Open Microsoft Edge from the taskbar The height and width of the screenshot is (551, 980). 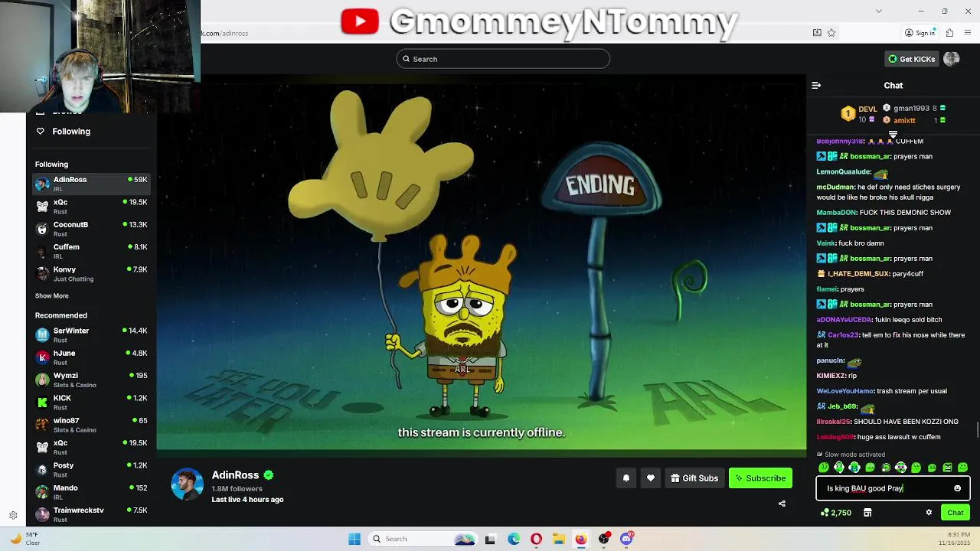pyautogui.click(x=514, y=539)
